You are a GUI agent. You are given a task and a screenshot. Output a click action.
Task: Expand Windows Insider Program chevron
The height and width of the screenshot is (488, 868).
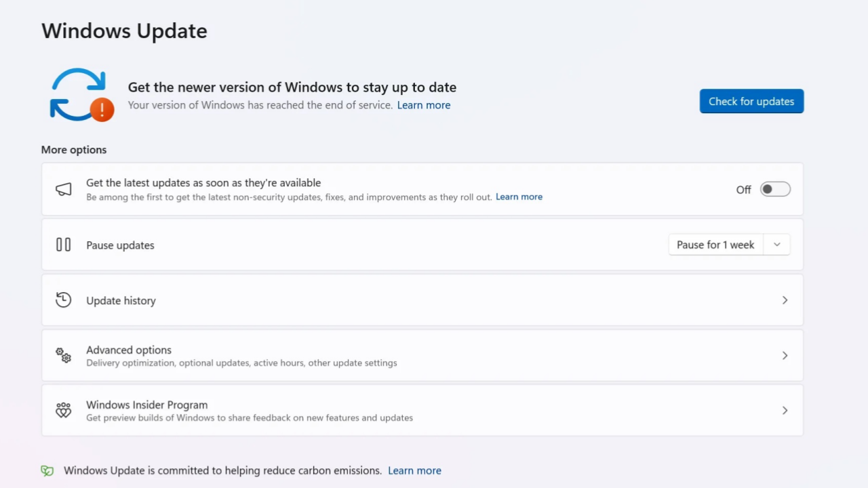click(785, 410)
